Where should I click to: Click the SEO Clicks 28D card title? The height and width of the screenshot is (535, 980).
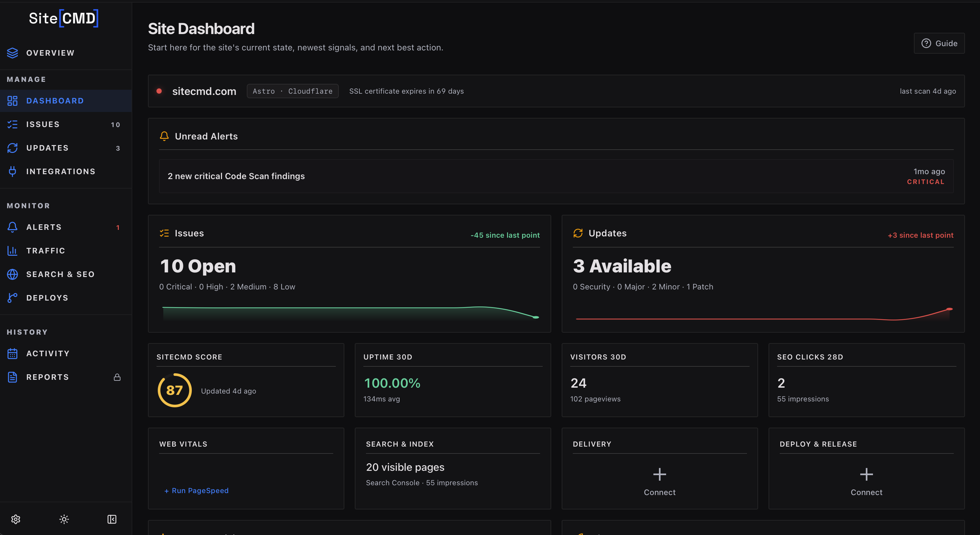pos(810,357)
